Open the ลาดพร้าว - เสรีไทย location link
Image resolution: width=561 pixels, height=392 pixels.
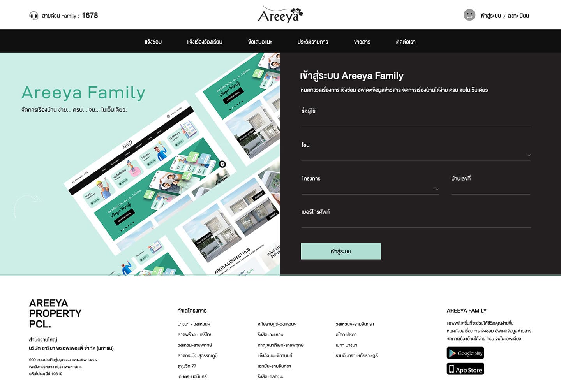click(195, 334)
